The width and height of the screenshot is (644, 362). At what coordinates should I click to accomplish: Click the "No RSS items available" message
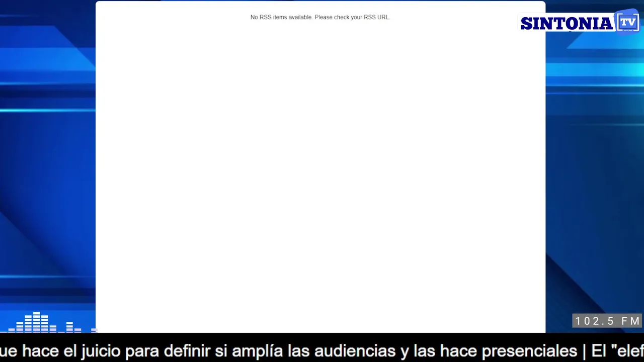pos(320,17)
